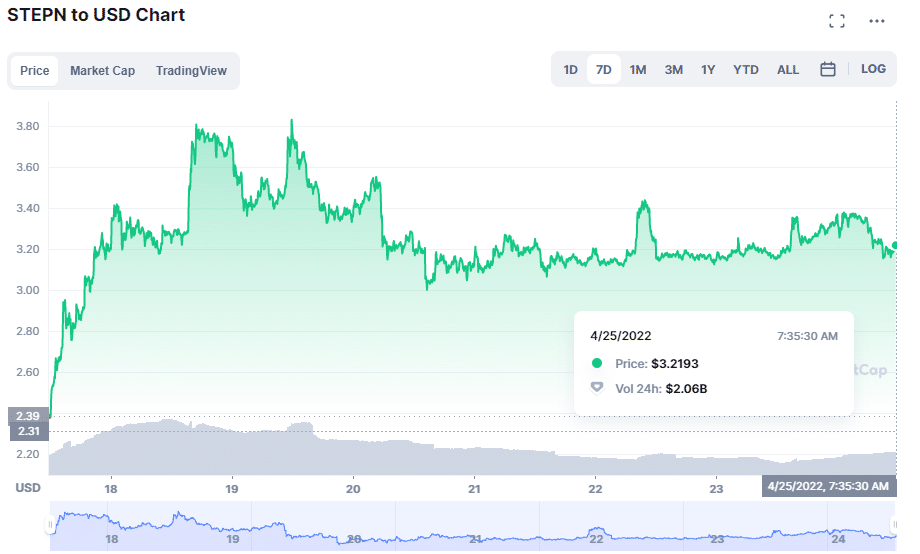Screen dimensions: 920x554
Task: Select the 1Y time range
Action: tap(708, 70)
